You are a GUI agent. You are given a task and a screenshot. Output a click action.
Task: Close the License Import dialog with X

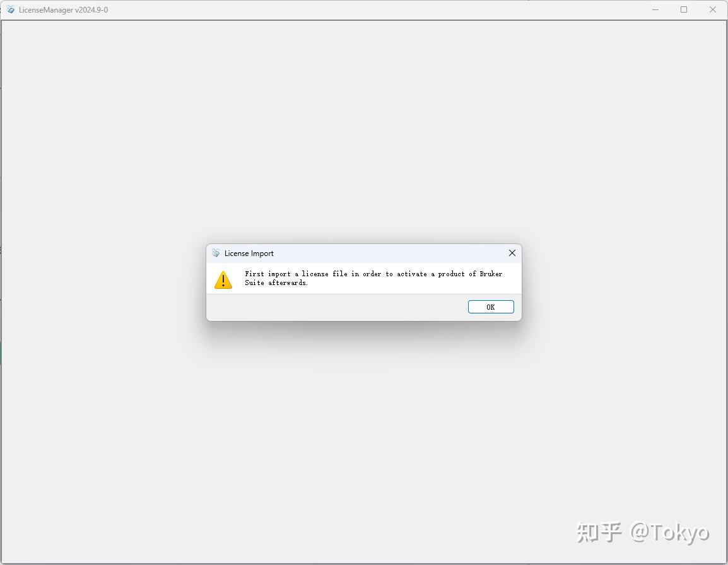click(512, 253)
